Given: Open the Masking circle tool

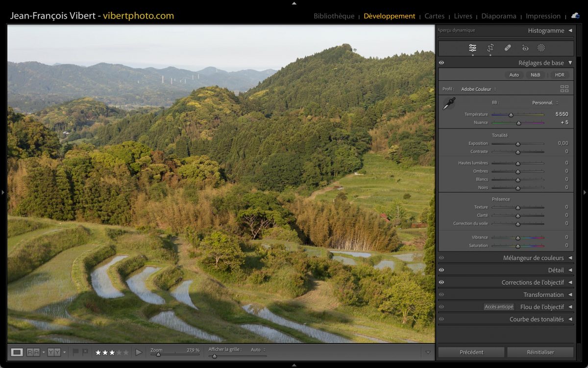Looking at the screenshot, I should 541,48.
